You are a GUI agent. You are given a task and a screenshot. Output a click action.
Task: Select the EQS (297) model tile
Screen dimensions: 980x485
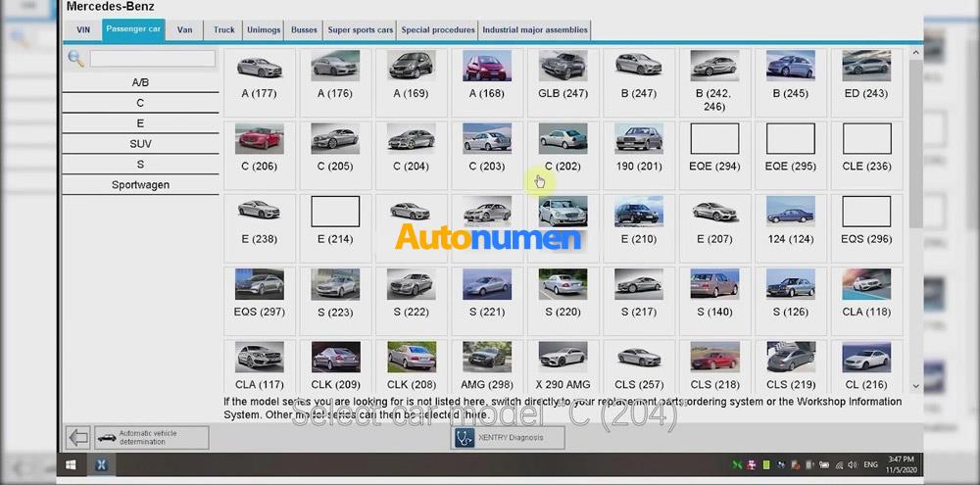point(260,301)
